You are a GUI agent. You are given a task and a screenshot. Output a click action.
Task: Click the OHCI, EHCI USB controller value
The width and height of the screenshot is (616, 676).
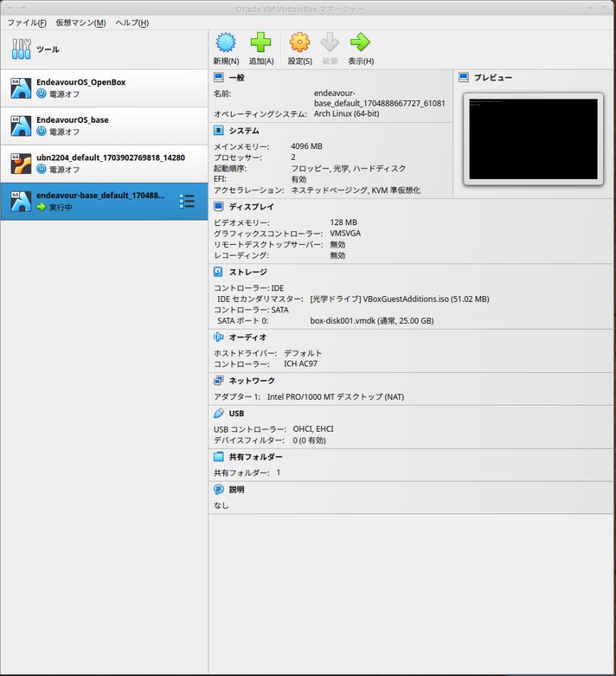313,429
